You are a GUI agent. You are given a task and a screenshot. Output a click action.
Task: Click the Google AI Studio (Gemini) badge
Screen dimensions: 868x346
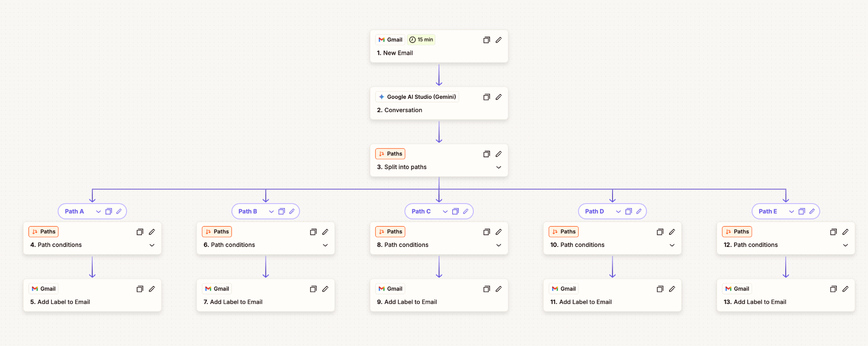coord(417,97)
